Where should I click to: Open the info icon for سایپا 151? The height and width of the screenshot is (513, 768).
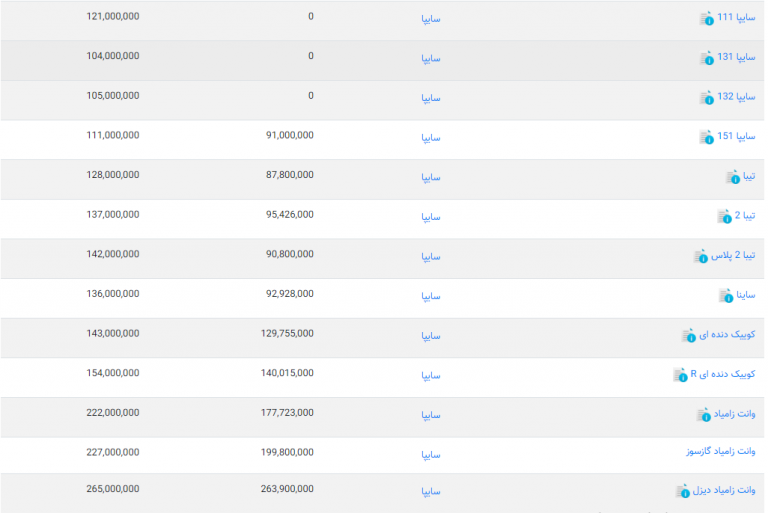coord(706,138)
